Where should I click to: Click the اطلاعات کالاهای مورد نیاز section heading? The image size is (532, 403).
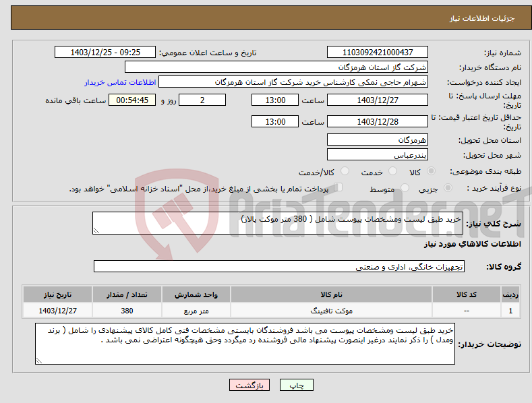point(472,244)
